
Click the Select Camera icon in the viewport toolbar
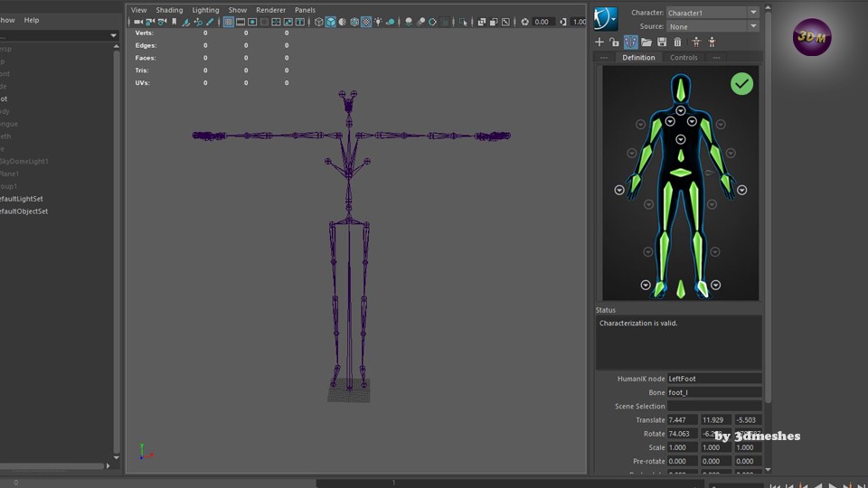point(138,22)
